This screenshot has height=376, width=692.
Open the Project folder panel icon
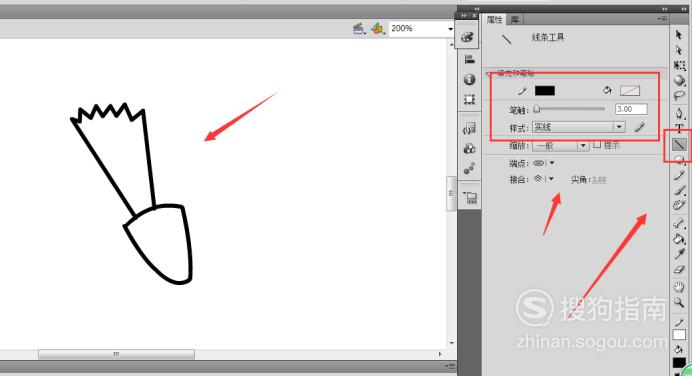coord(470,198)
